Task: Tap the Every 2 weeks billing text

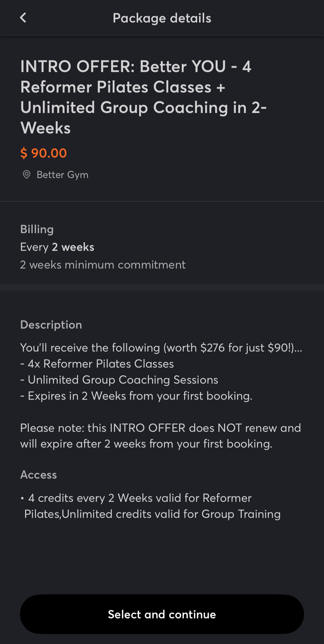Action: [x=57, y=247]
